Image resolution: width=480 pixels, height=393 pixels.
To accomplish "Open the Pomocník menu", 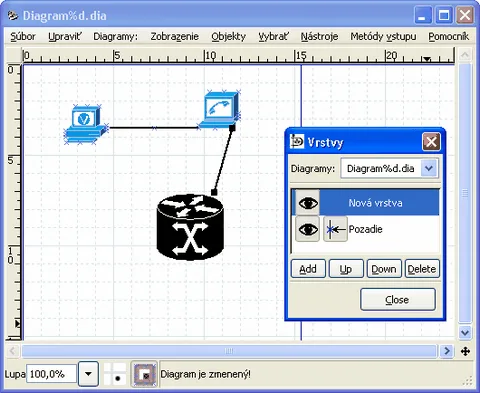I will (x=449, y=36).
